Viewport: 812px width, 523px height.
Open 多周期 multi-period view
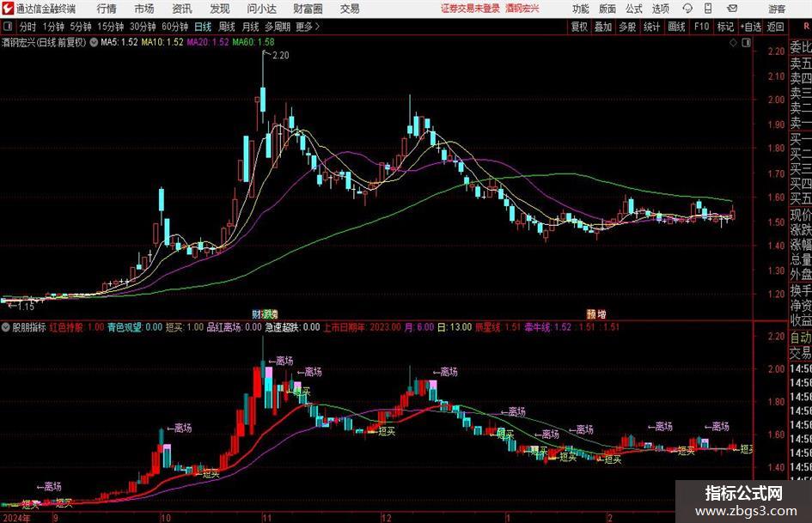pos(278,27)
